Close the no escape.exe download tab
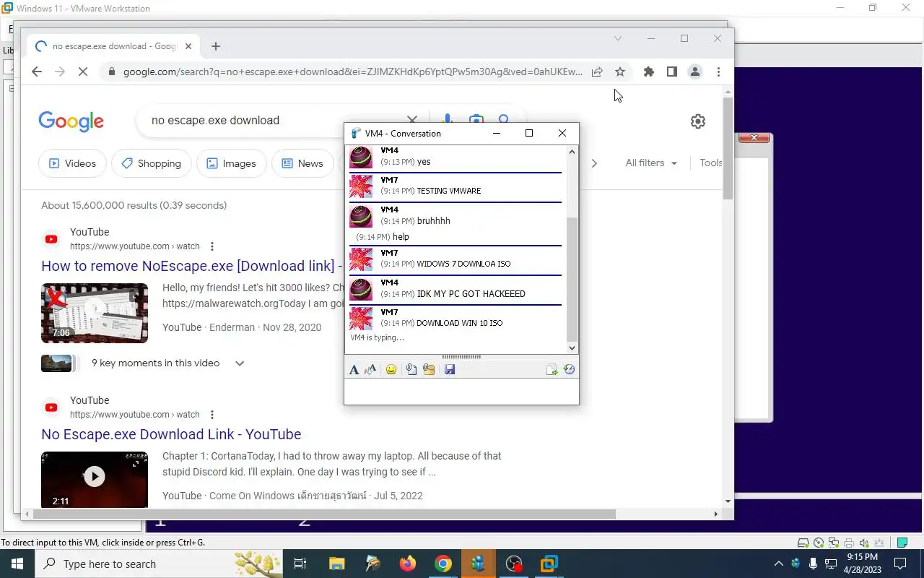924x578 pixels. tap(188, 46)
